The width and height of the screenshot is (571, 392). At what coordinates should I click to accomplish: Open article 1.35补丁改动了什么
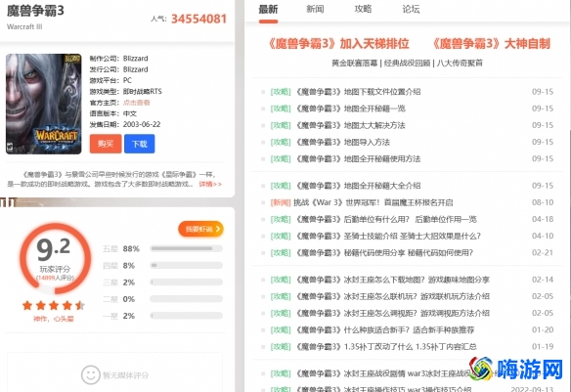pos(385,346)
